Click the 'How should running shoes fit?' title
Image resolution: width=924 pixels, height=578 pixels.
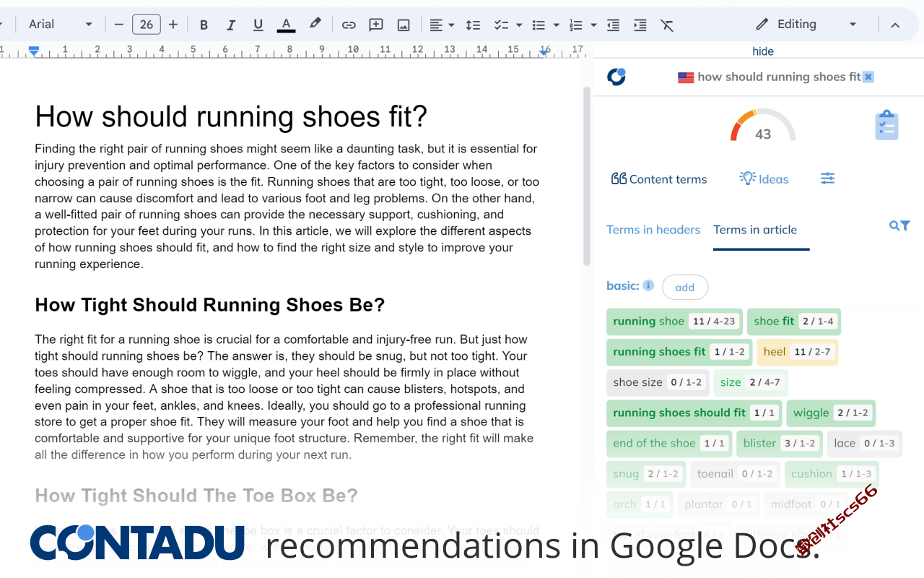click(231, 116)
